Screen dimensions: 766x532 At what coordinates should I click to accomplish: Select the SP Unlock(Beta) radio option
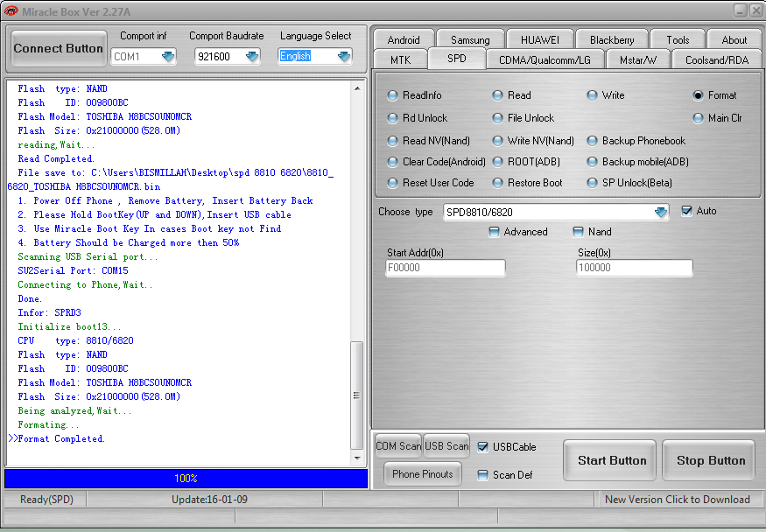(x=629, y=183)
